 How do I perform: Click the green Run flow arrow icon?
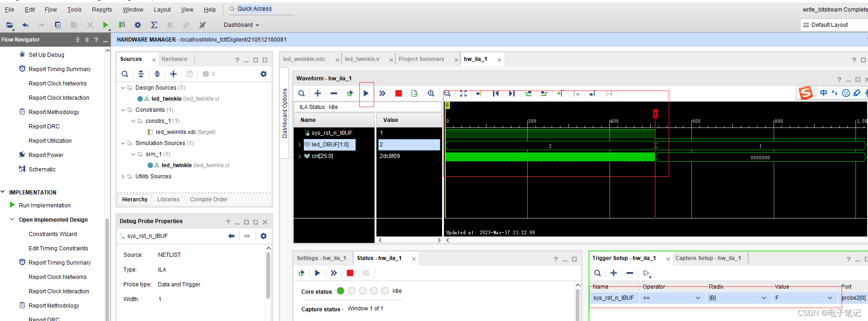coord(105,25)
